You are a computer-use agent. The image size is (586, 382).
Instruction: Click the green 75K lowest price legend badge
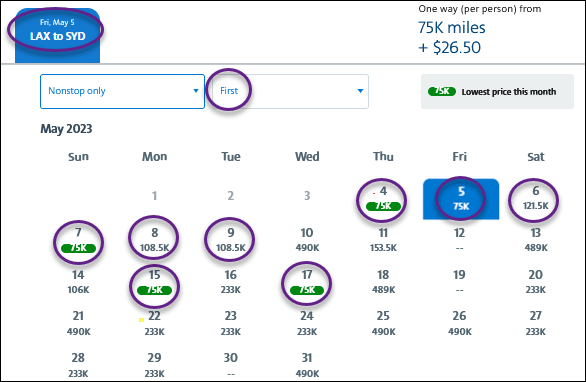442,91
